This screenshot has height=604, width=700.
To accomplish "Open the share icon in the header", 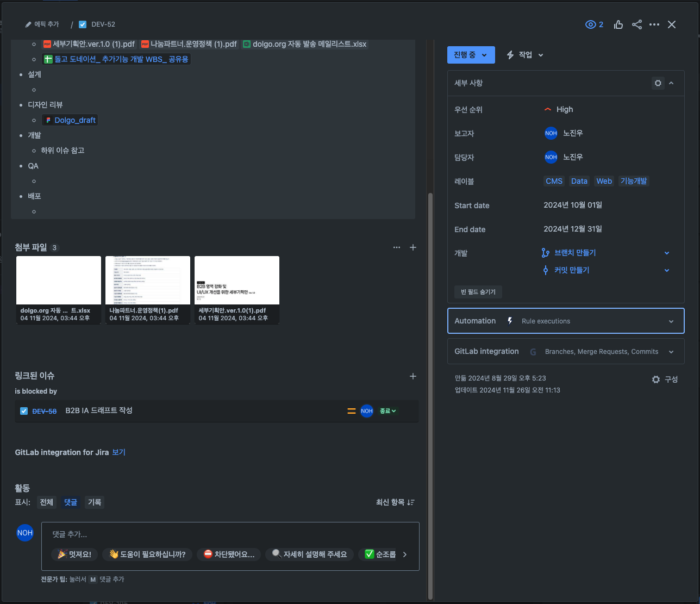I will 637,24.
